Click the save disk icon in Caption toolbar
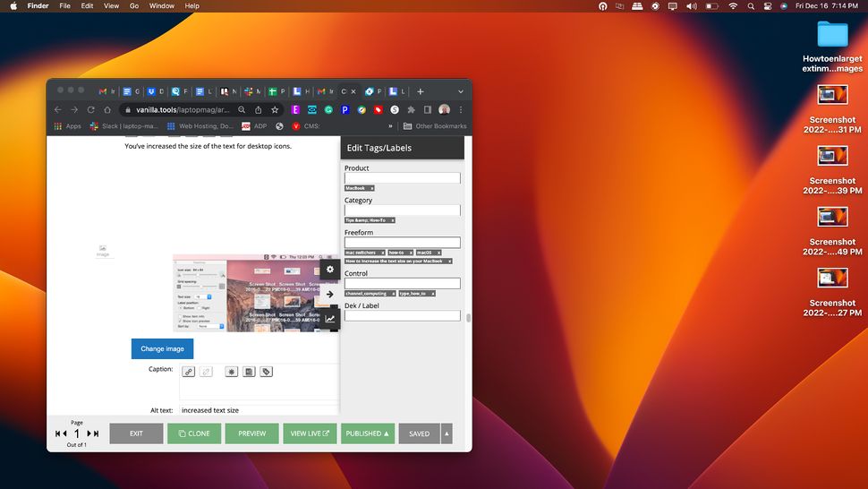 [249, 372]
